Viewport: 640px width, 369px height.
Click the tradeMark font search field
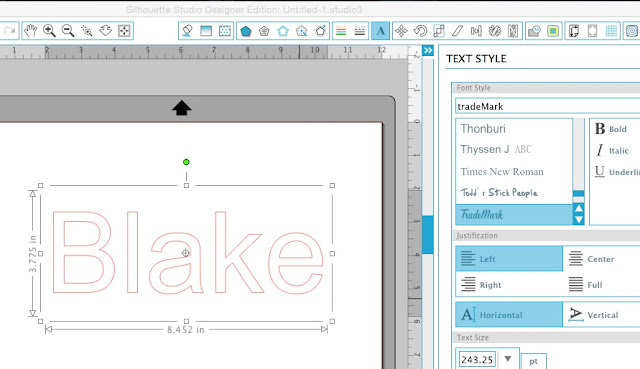[x=547, y=107]
